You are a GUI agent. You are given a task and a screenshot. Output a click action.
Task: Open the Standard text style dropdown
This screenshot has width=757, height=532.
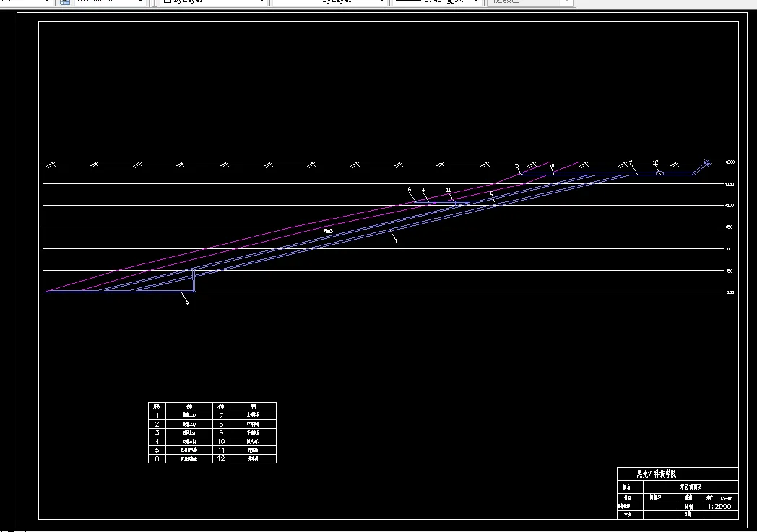click(x=109, y=1)
